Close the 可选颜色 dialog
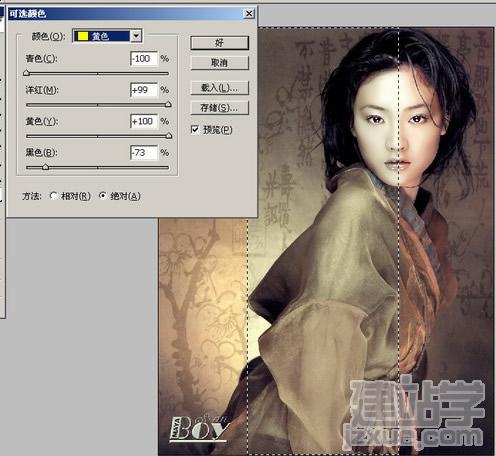The image size is (496, 456). coord(249,14)
